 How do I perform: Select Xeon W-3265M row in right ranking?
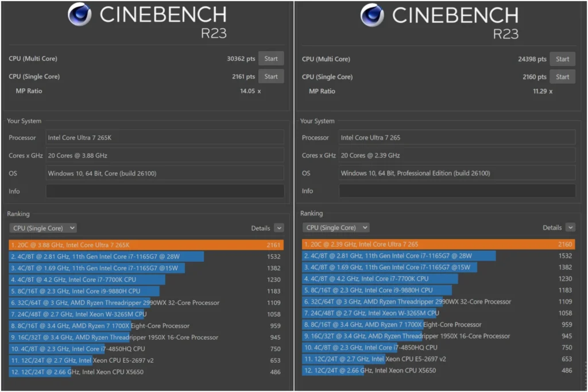438,313
